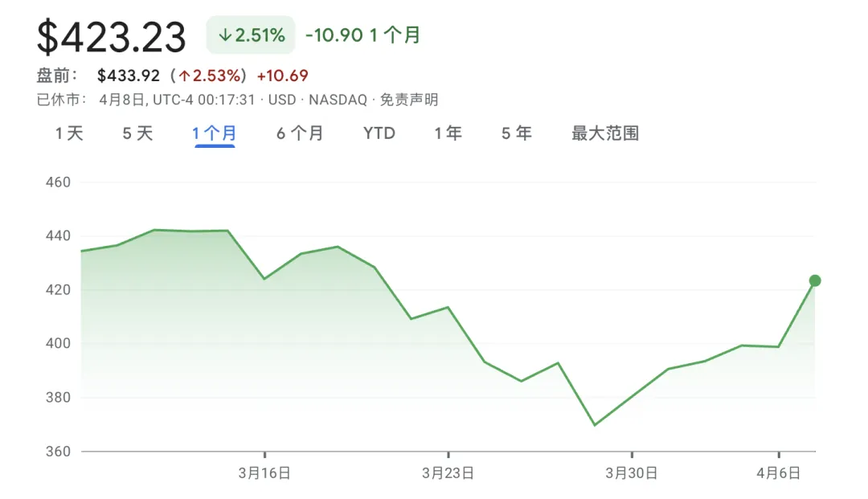Viewport: 868px width, 499px height.
Task: Show the 6个月 chart range
Action: [300, 133]
